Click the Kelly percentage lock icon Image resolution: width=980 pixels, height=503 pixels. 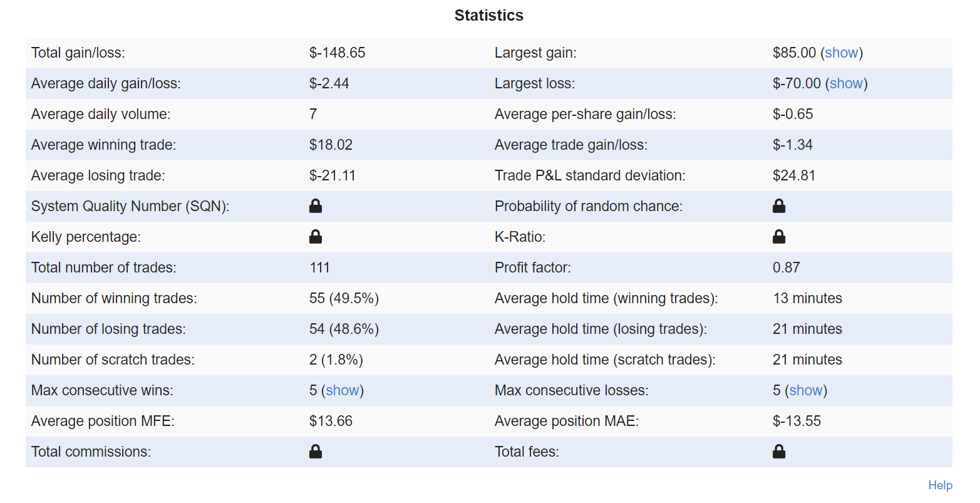click(x=316, y=237)
